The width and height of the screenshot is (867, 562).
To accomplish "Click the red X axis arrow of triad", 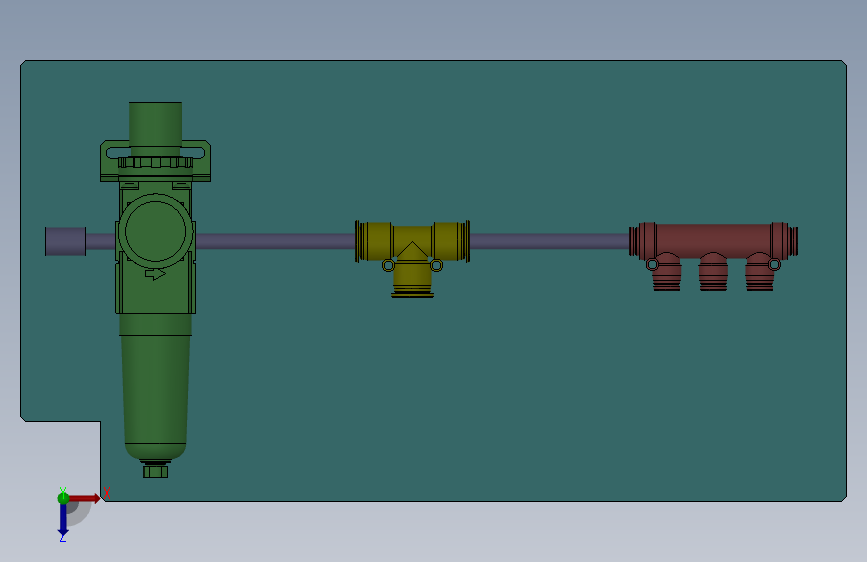I will coord(85,498).
